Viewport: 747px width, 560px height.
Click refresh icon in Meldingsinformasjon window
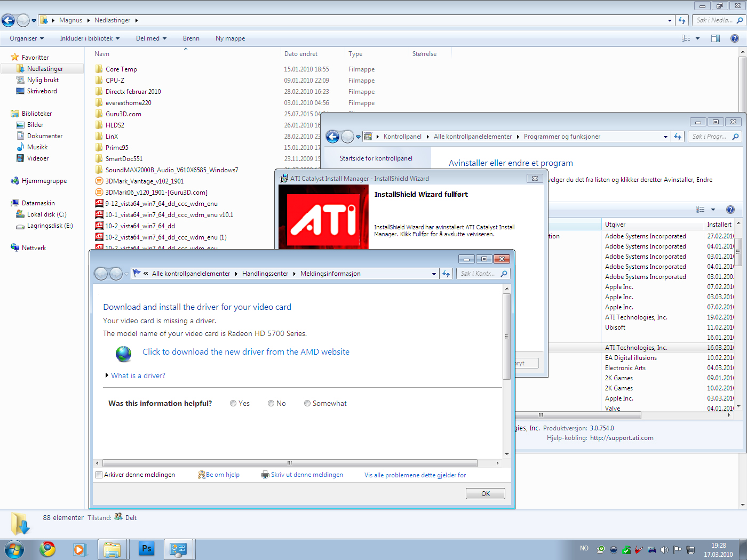(x=446, y=274)
